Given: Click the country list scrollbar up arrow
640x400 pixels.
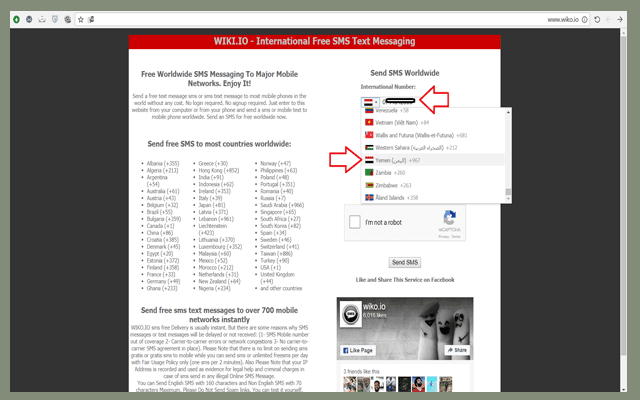Looking at the screenshot, I should coord(508,112).
